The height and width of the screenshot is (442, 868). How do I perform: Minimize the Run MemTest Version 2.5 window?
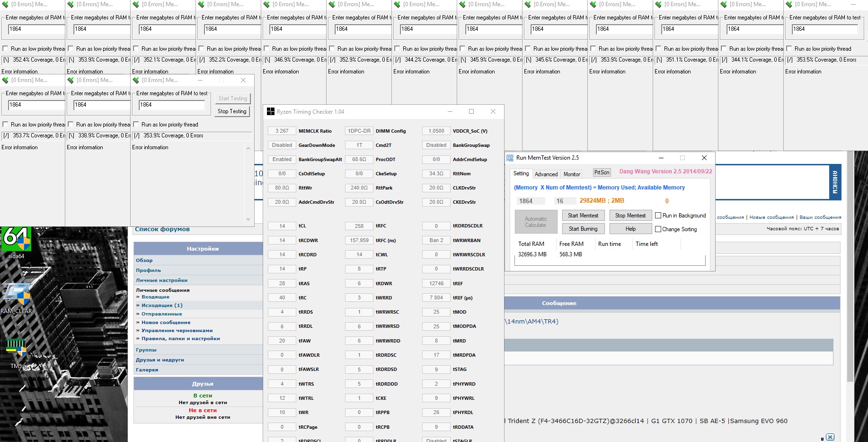tap(661, 158)
